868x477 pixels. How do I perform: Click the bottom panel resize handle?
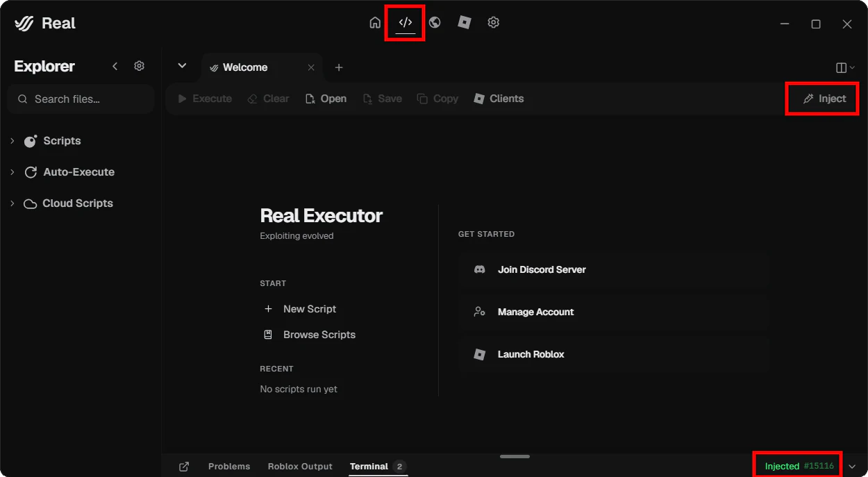coord(515,456)
